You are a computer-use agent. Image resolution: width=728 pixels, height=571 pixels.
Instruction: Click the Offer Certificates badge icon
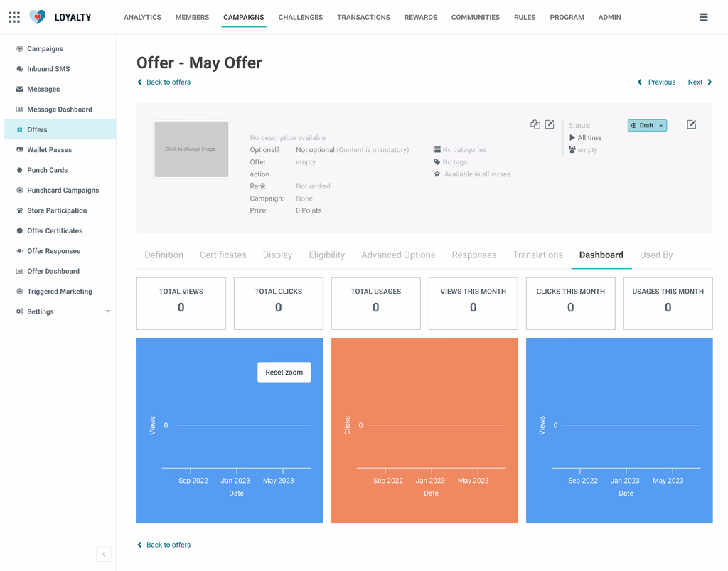(x=19, y=230)
